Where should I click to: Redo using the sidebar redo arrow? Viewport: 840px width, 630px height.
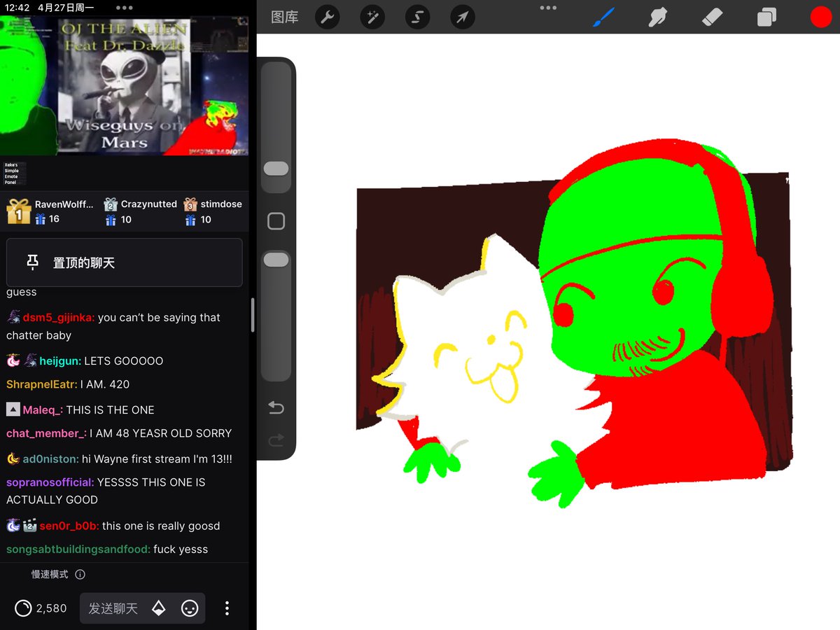276,440
